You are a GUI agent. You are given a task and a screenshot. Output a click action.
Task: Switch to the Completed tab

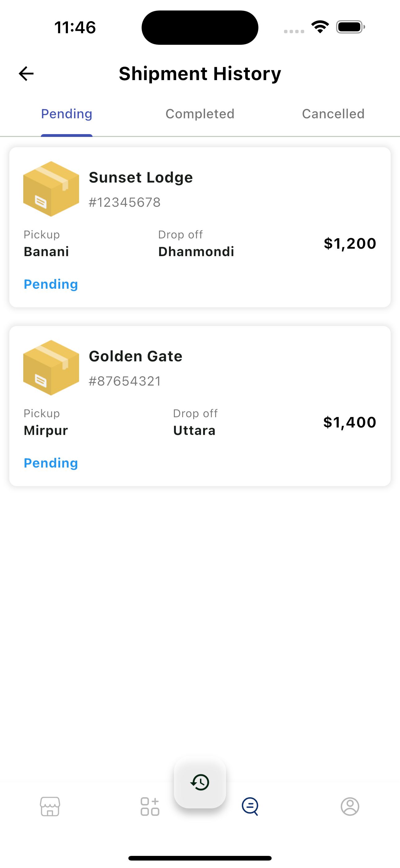click(200, 114)
